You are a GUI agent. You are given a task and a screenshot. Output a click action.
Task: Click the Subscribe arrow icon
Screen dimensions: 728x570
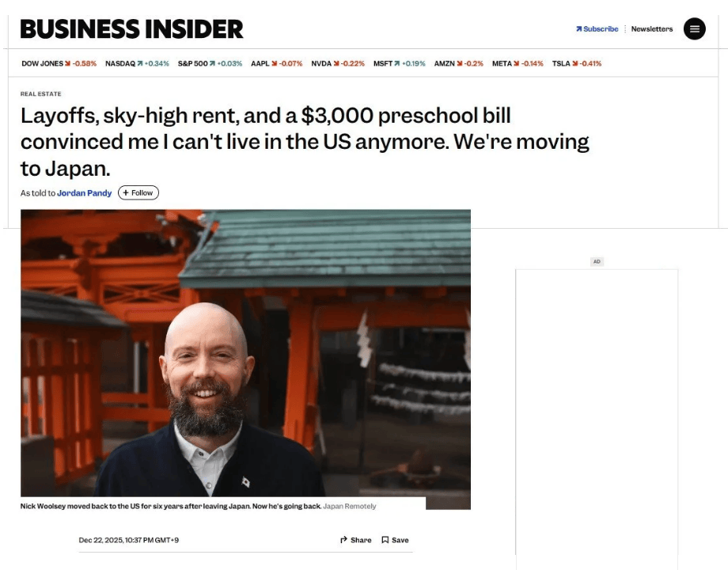point(579,28)
